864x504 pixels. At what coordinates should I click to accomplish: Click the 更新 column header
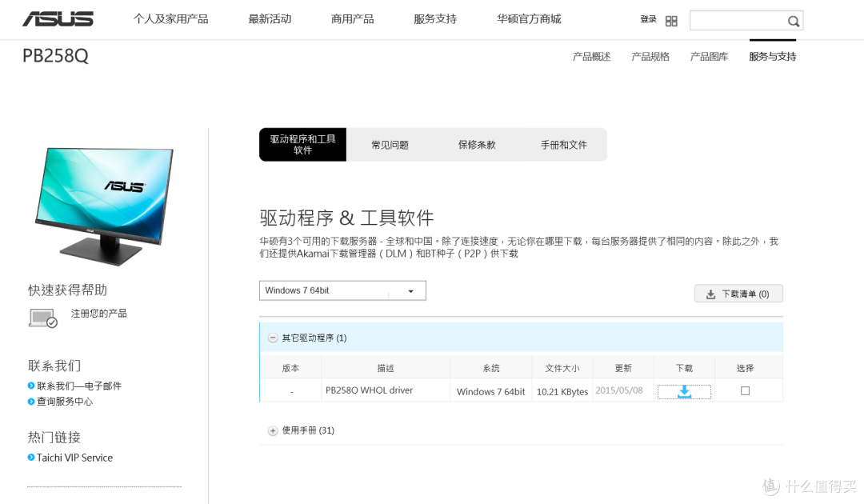[x=623, y=368]
